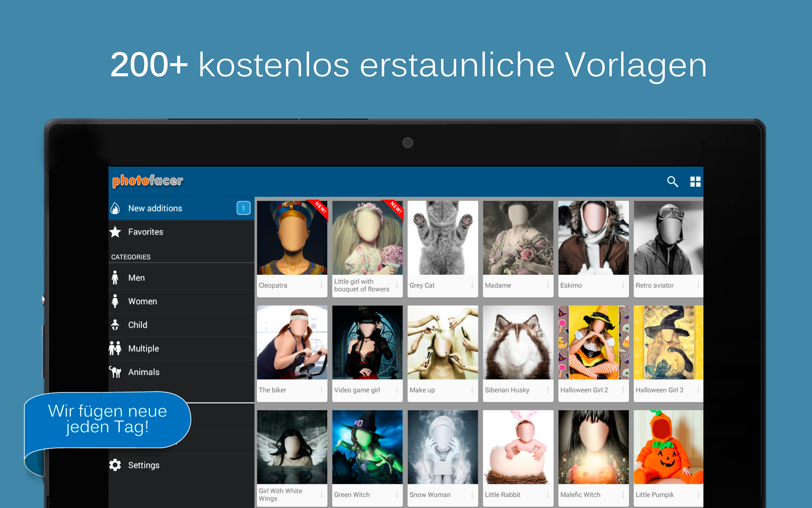This screenshot has width=812, height=508.
Task: Click the Settings gear icon
Action: click(115, 465)
